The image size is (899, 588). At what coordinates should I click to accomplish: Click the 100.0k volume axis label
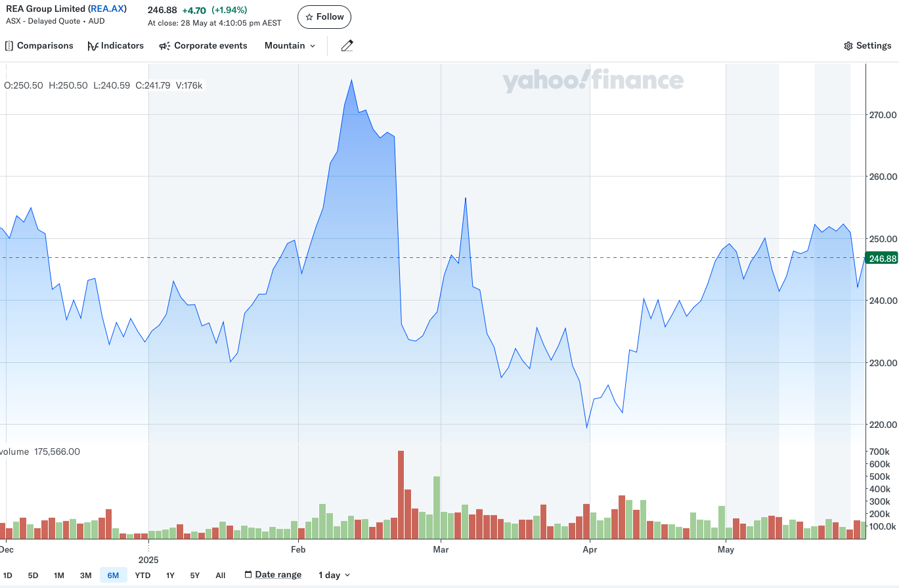(882, 526)
